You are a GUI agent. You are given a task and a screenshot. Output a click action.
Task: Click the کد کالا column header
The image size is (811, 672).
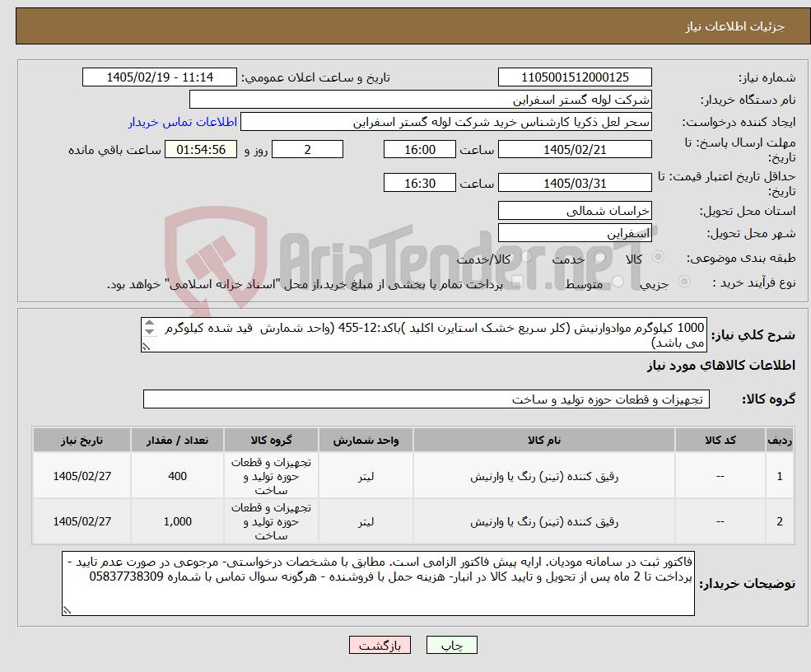(x=720, y=441)
